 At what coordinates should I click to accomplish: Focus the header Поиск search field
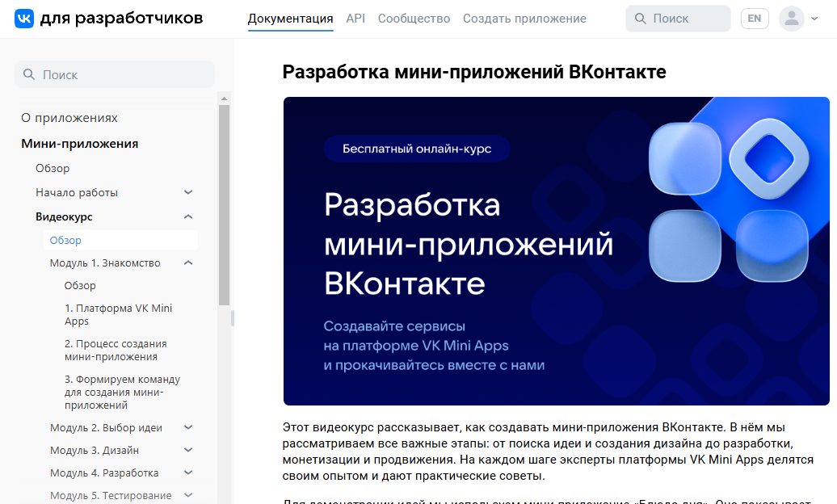point(678,19)
